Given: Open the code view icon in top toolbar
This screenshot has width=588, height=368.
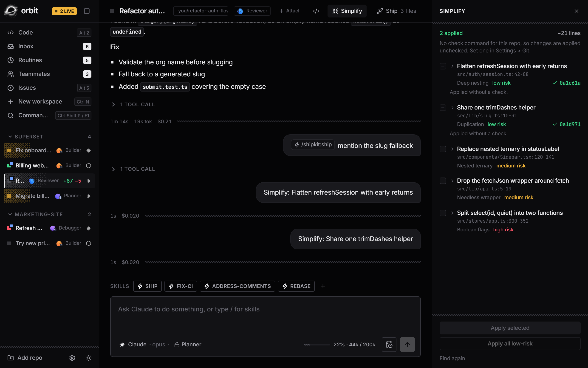Looking at the screenshot, I should pos(316,11).
